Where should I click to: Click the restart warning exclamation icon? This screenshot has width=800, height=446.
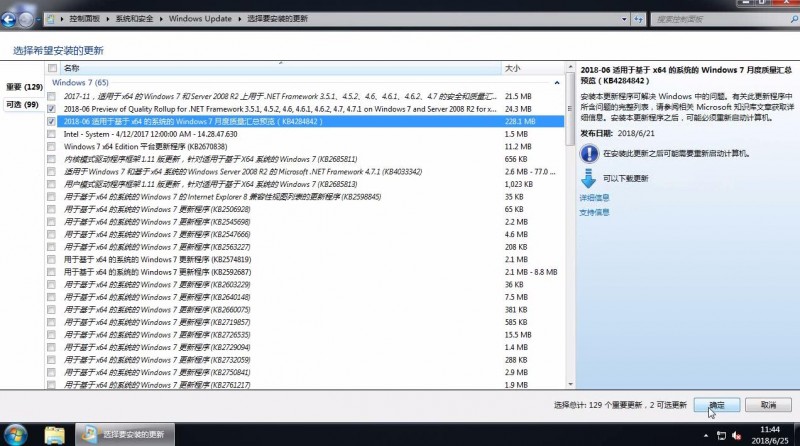pyautogui.click(x=589, y=153)
